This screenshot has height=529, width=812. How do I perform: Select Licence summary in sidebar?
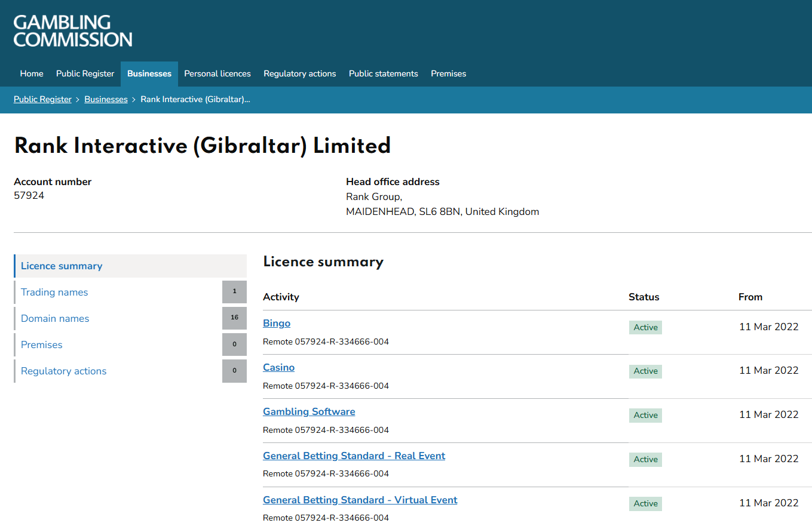(x=130, y=266)
